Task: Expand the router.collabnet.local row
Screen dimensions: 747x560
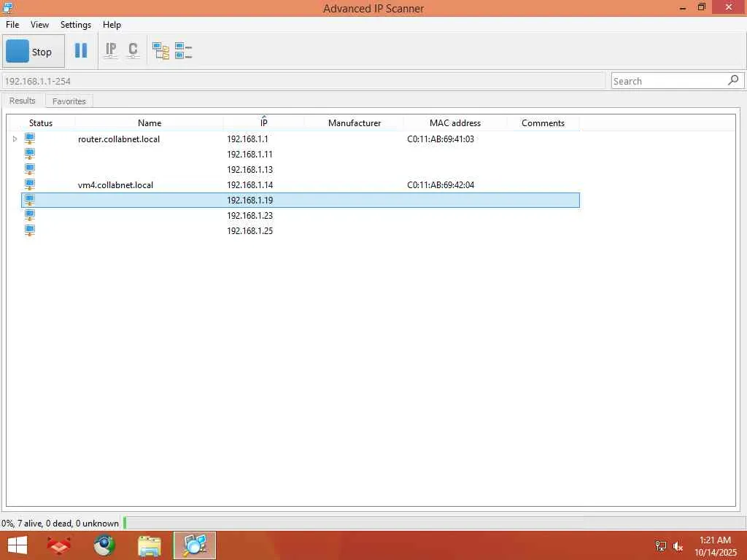Action: (x=15, y=139)
